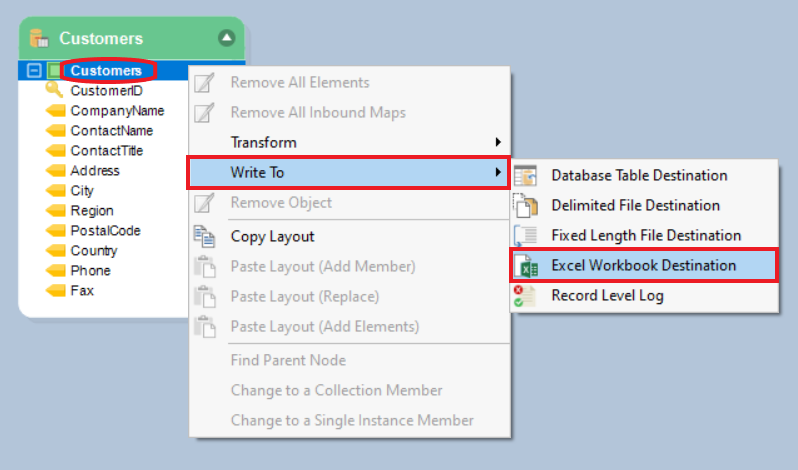
Task: Click the Database Table Destination icon
Action: 526,176
